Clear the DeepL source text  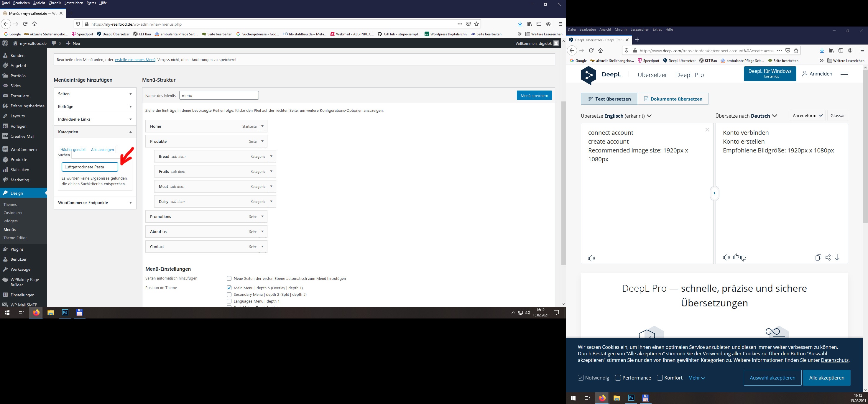point(707,130)
